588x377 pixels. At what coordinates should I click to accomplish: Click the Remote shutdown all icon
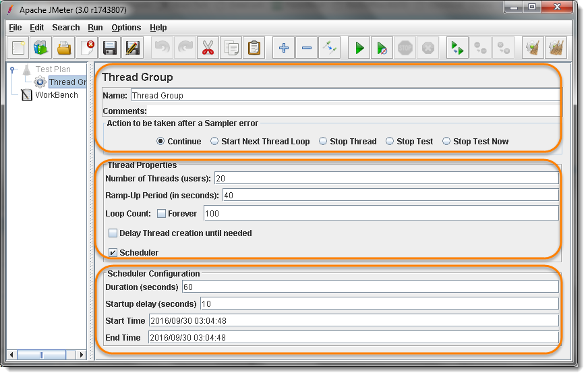pos(503,48)
